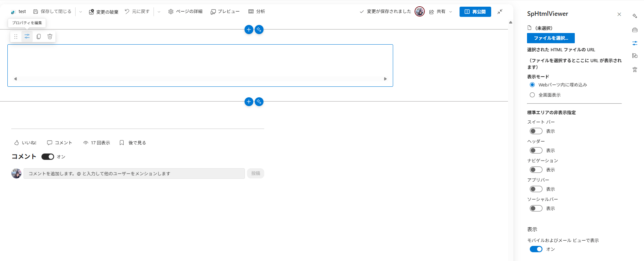Expand the dropdown next to 元に戻す

click(159, 12)
